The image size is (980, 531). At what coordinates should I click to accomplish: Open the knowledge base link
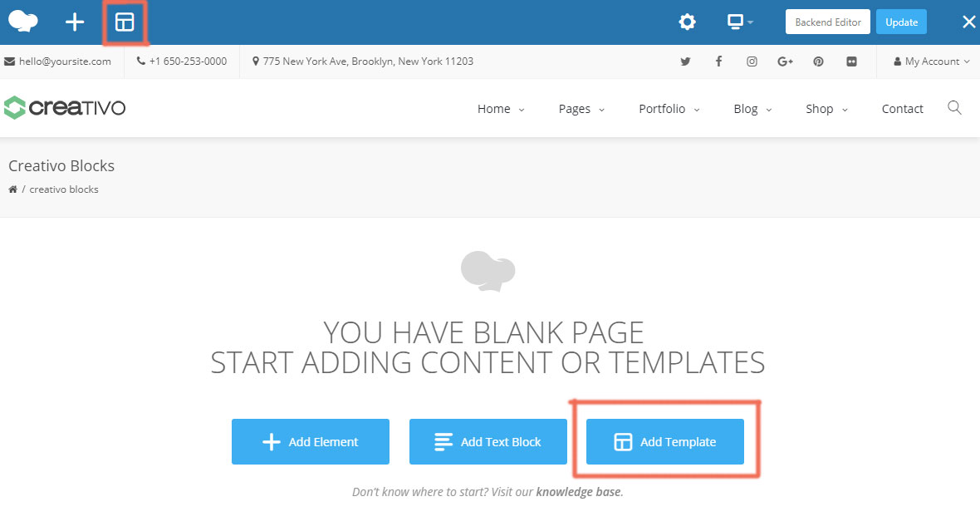[578, 492]
